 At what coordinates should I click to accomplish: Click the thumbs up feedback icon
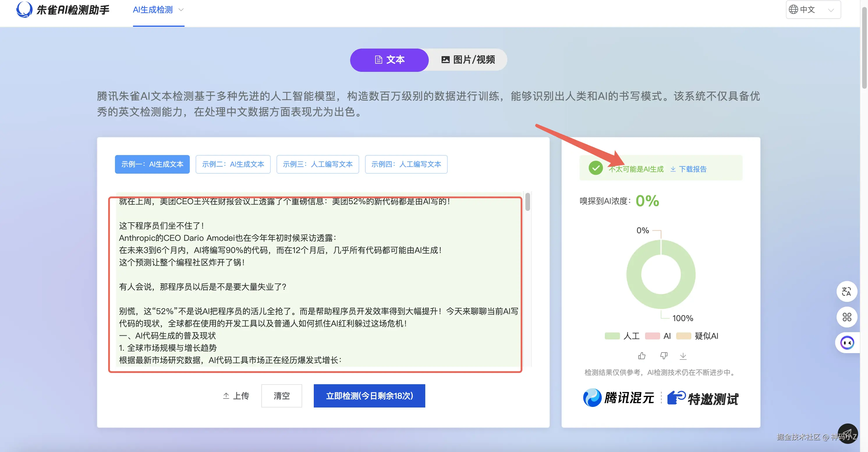(x=642, y=356)
